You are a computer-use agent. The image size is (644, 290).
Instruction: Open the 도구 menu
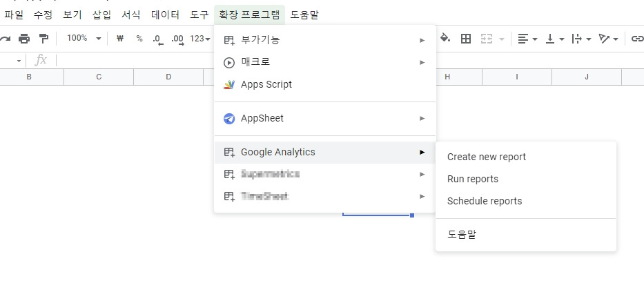(x=199, y=15)
